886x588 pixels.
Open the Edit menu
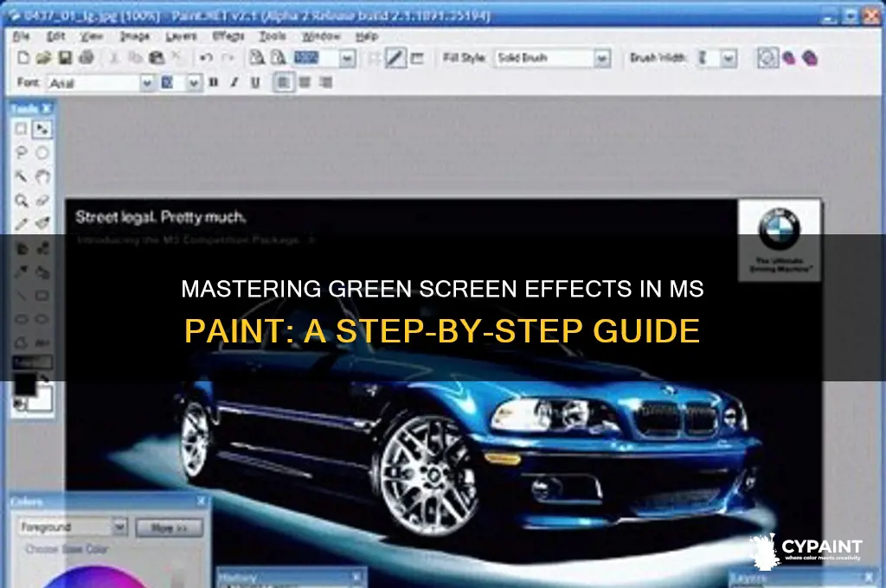55,36
